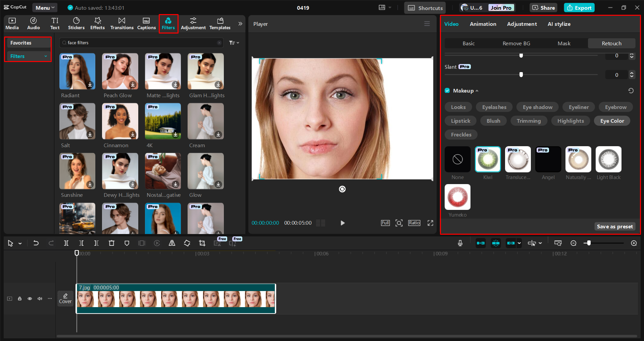
Task: Open the crop tool in the timeline toolbar
Action: tap(202, 243)
